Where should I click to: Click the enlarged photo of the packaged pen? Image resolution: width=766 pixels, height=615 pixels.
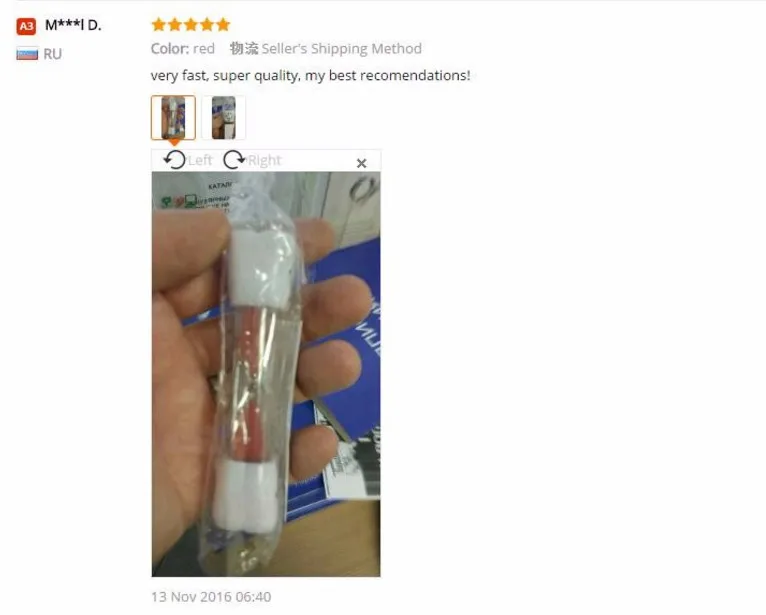click(x=266, y=374)
